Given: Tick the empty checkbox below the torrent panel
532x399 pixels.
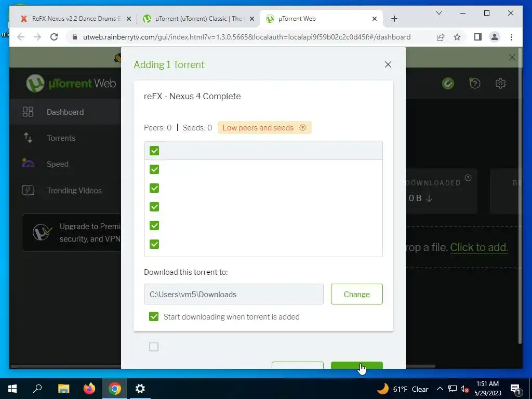Looking at the screenshot, I should 154,347.
